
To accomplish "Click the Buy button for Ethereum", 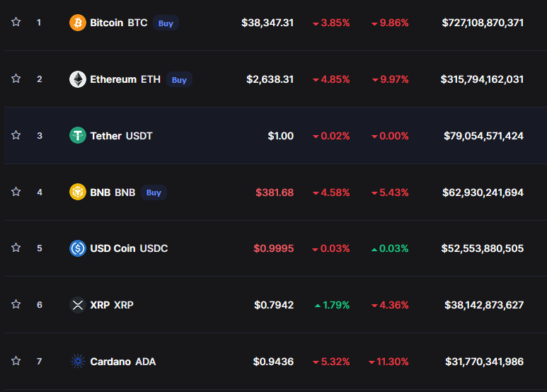I will click(179, 79).
